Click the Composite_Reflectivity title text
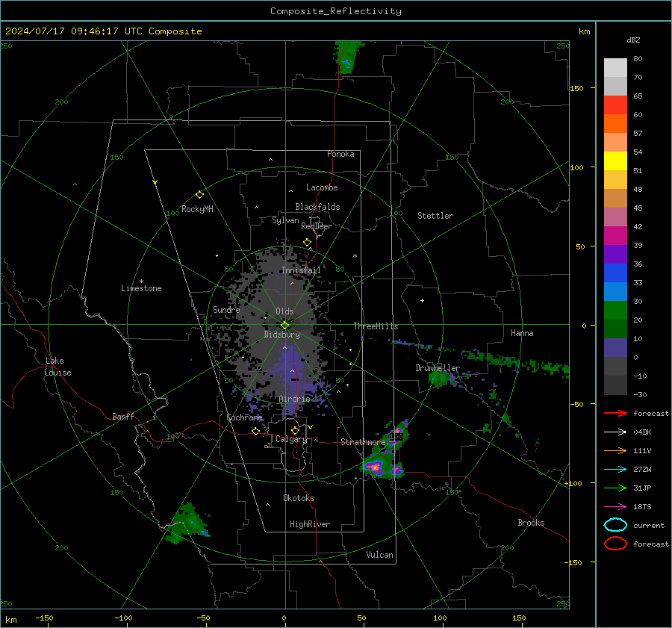Screen dimensions: 672x628 click(336, 11)
